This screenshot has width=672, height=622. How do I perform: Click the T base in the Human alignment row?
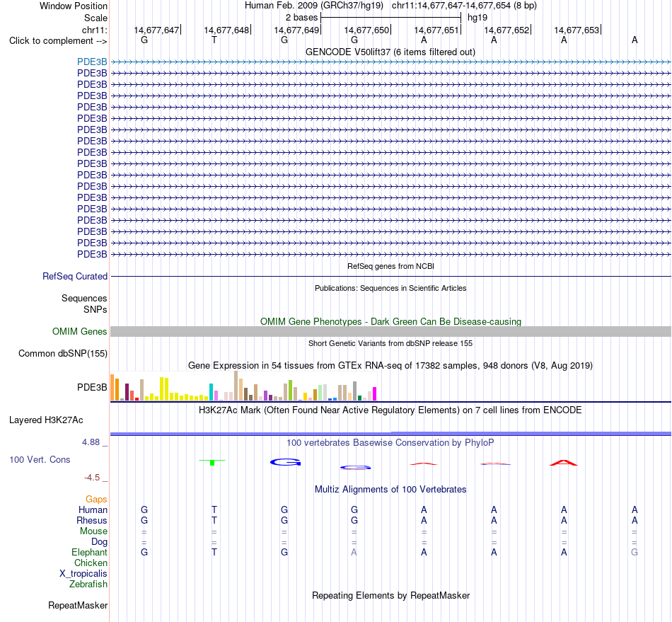pyautogui.click(x=214, y=509)
